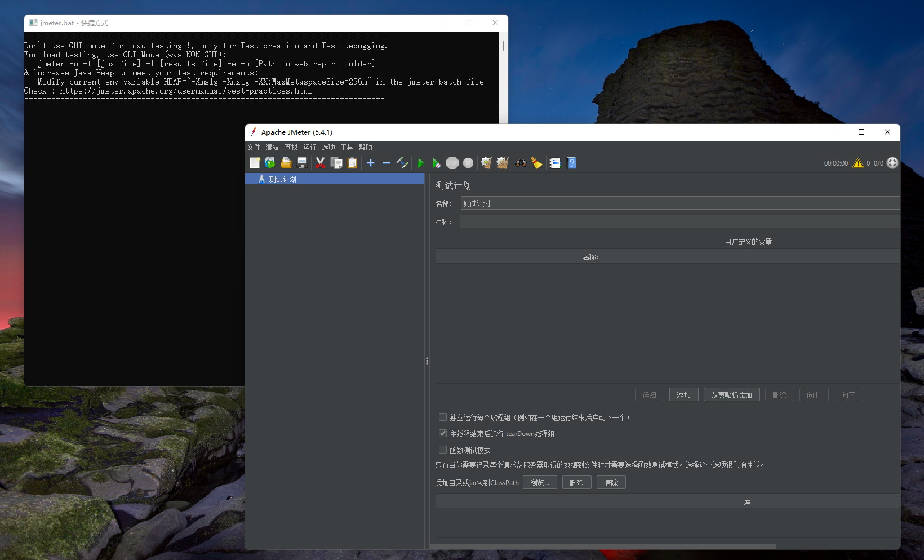Open the 文件 menu

coord(254,147)
